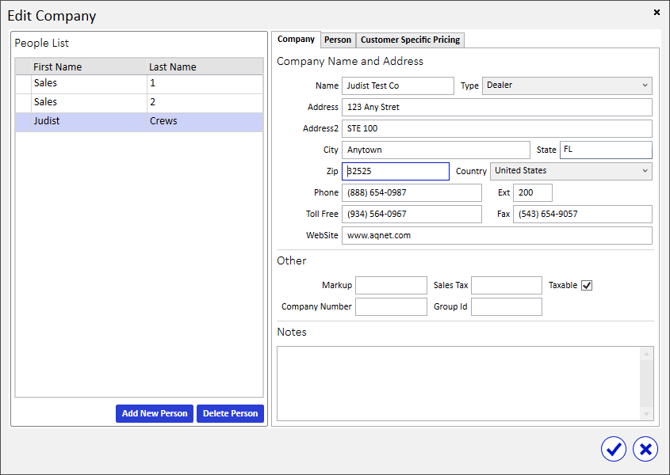Select the Judist Crews row
This screenshot has width=670, height=475.
click(x=139, y=122)
